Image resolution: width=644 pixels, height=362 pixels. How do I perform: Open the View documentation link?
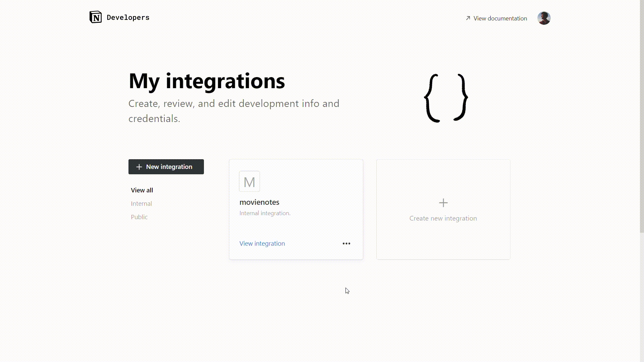(496, 18)
